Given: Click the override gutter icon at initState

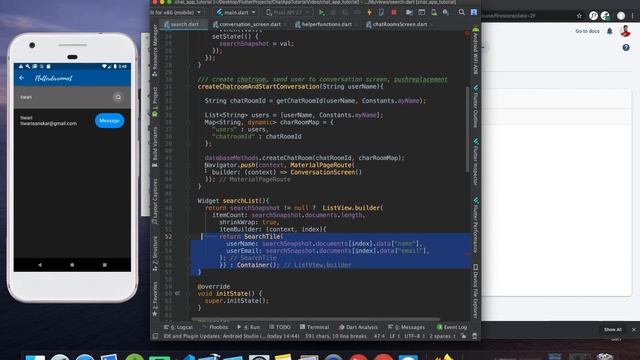Looking at the screenshot, I should click(x=177, y=293).
